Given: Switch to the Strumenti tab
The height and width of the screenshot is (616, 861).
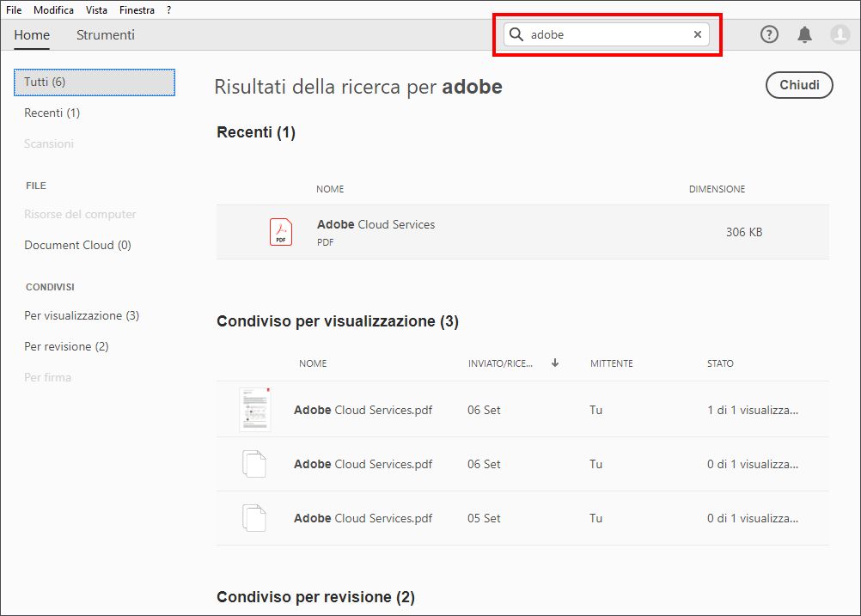Looking at the screenshot, I should [106, 34].
